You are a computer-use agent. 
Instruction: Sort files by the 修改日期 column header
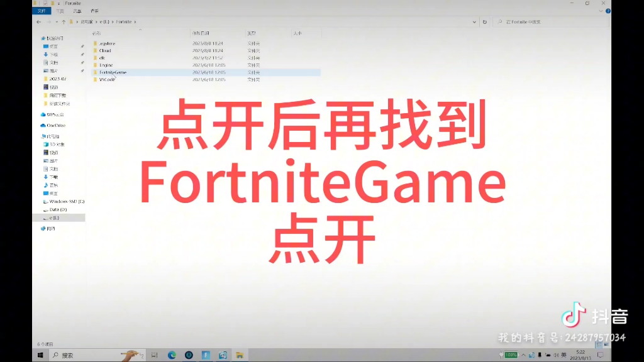click(x=202, y=33)
